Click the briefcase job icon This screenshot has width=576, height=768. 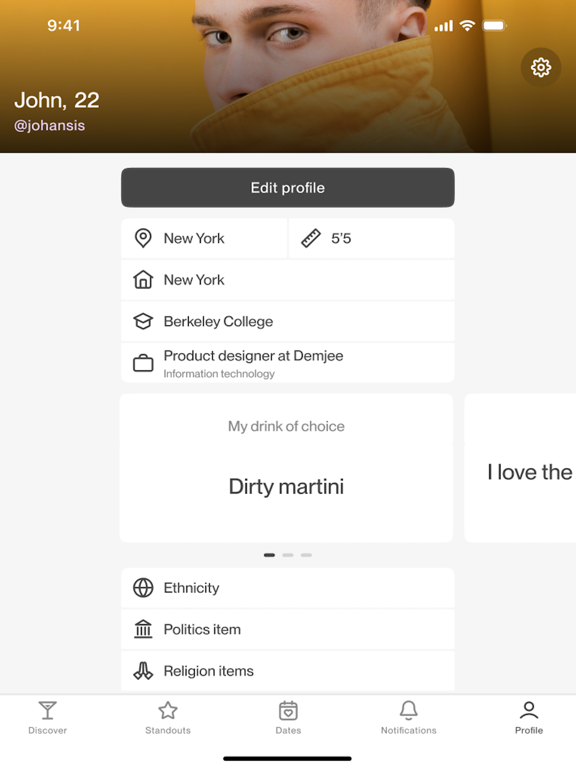[x=143, y=363]
